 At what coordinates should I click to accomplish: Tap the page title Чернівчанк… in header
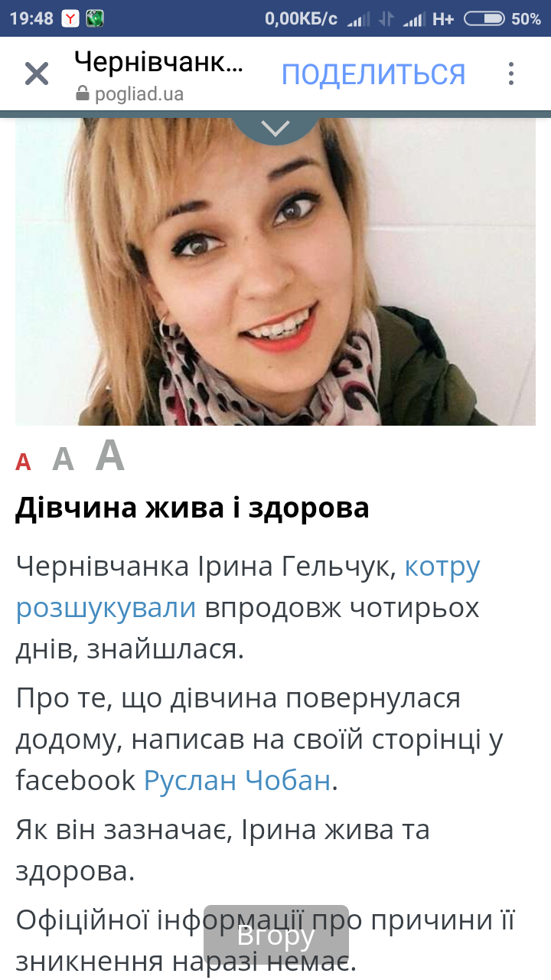point(159,62)
